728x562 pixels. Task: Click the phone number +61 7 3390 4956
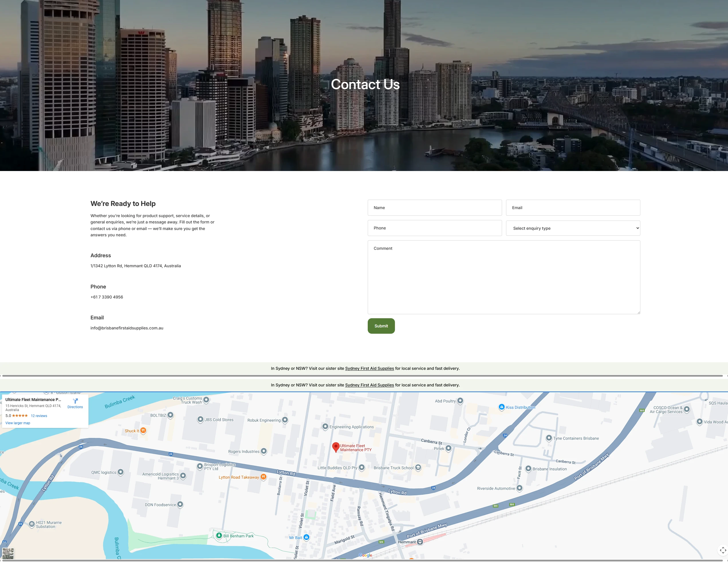[107, 297]
